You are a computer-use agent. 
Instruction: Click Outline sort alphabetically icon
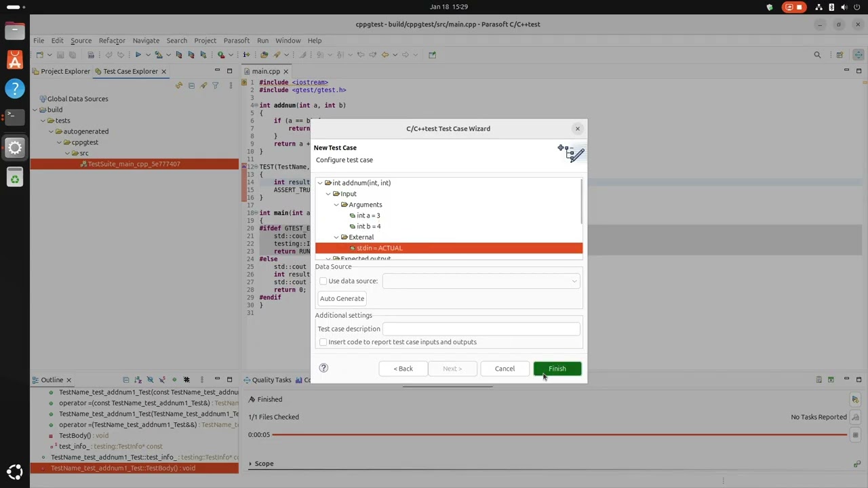pyautogui.click(x=138, y=380)
